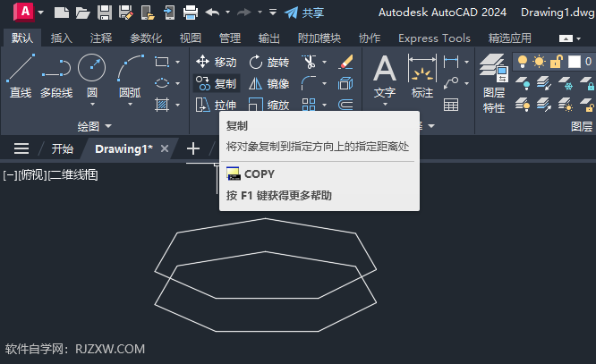Click the Save As icon
The image size is (596, 364).
pos(126,13)
